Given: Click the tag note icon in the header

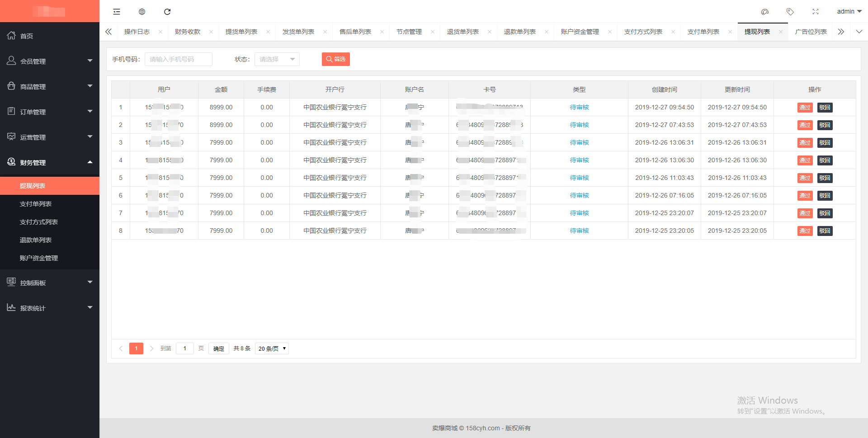Looking at the screenshot, I should tap(790, 12).
